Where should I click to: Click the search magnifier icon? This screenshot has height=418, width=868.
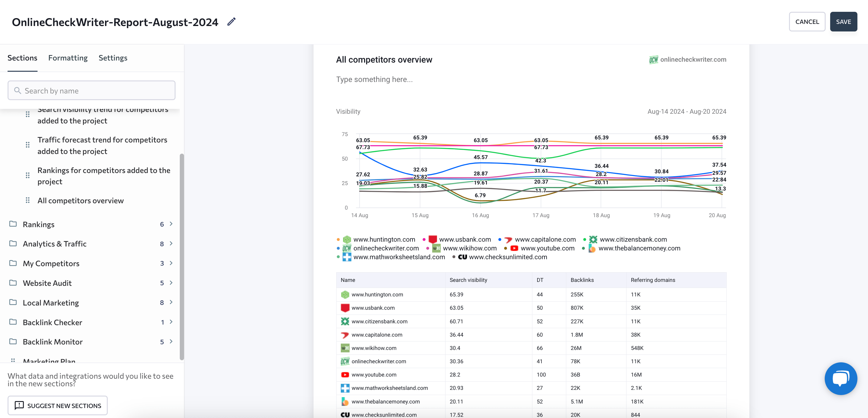pos(18,91)
